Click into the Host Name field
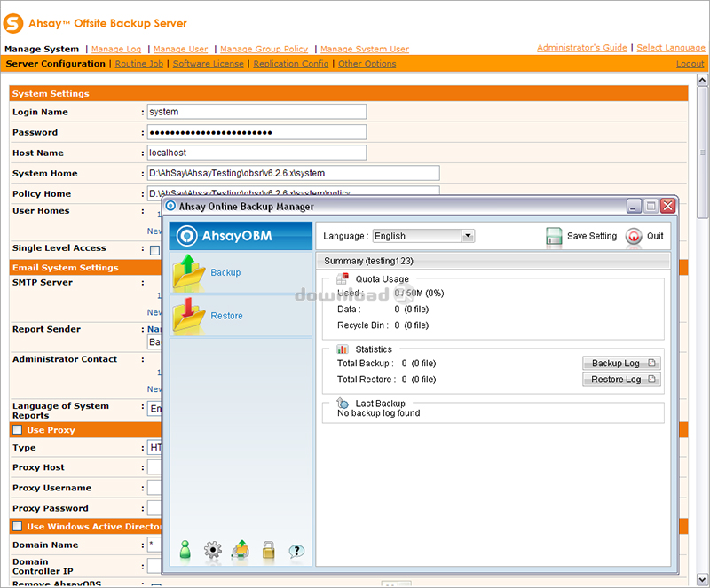The height and width of the screenshot is (588, 710). click(256, 153)
